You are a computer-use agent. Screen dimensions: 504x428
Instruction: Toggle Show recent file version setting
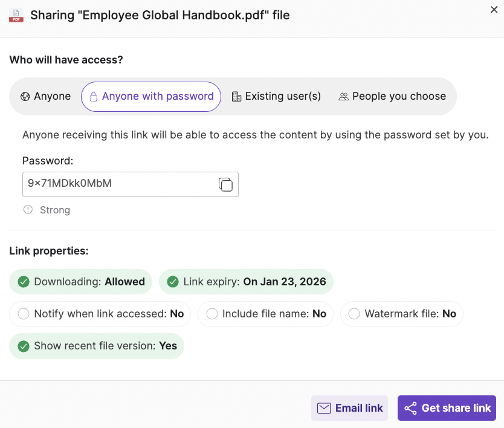coord(97,346)
